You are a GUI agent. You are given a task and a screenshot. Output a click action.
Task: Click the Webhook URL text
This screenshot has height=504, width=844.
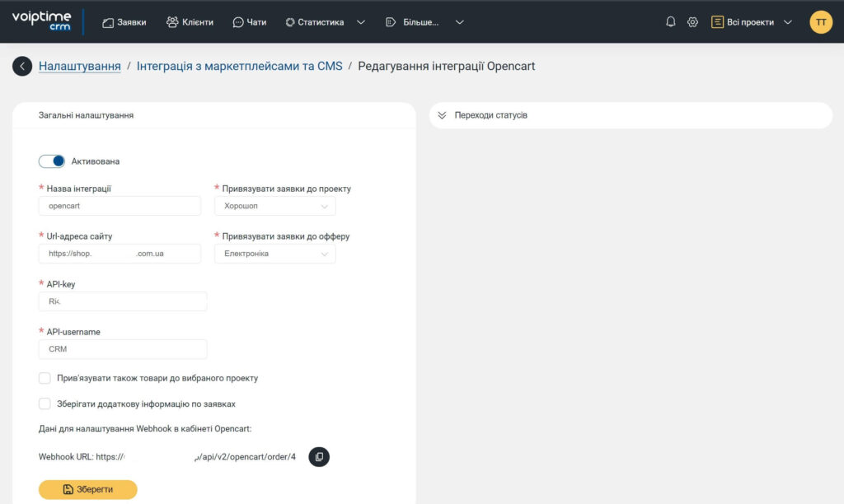click(166, 457)
